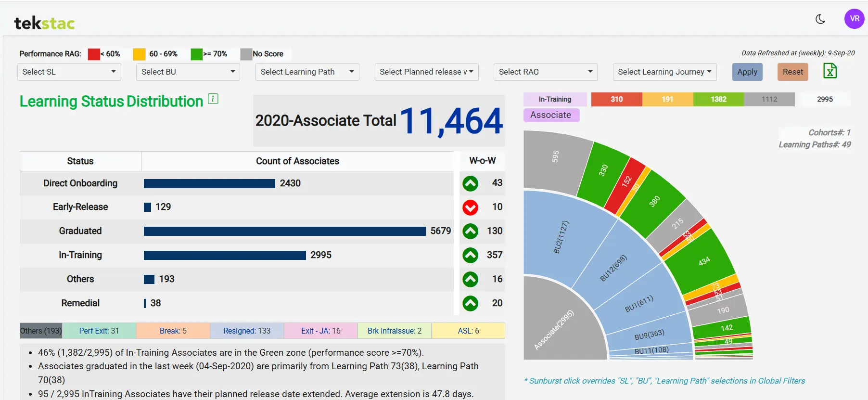The width and height of the screenshot is (868, 400).
Task: Open the Select SL dropdown
Action: coord(69,72)
